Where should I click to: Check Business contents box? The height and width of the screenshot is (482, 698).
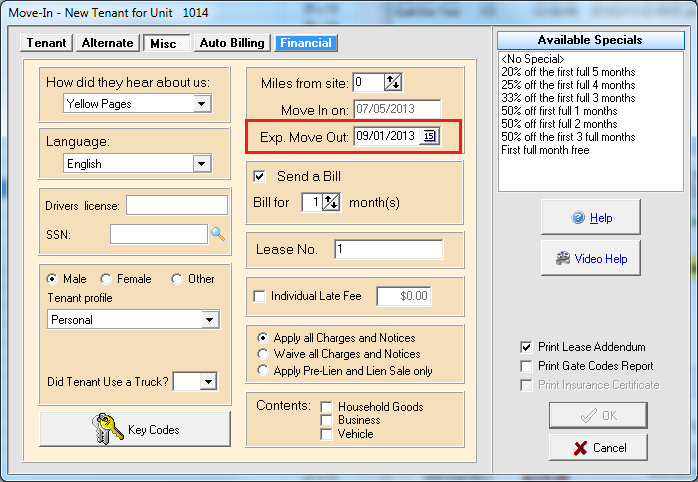click(x=326, y=420)
